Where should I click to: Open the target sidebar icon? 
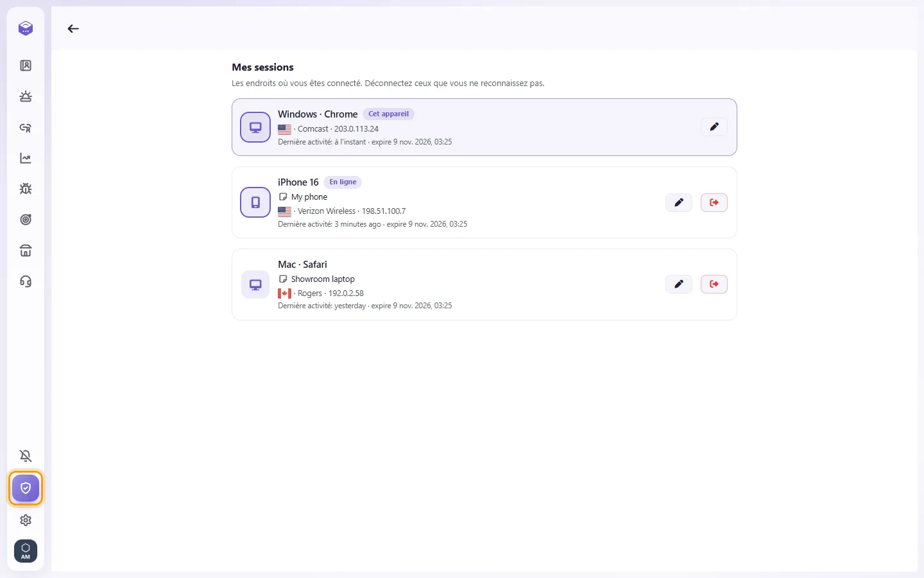tap(26, 220)
